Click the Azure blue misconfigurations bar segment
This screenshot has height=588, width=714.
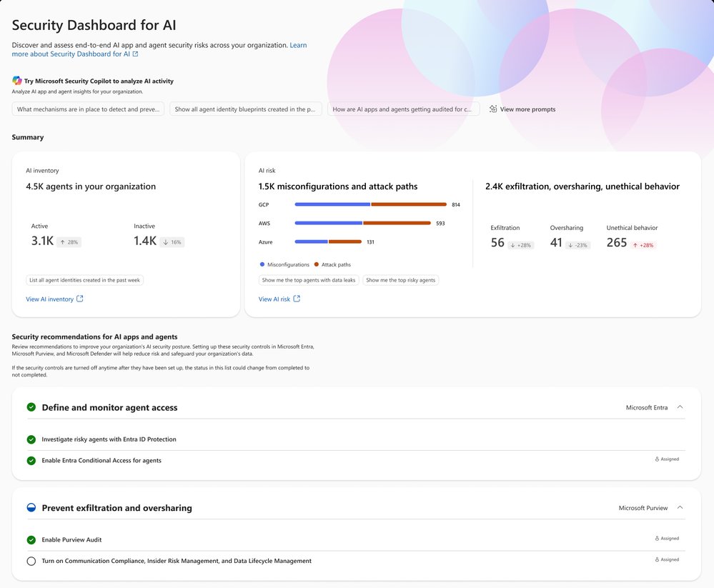[x=312, y=241]
